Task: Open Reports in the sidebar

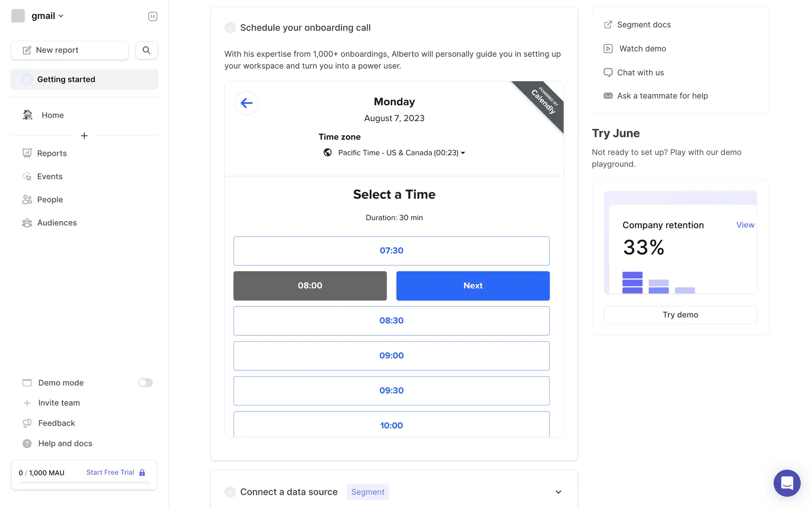Action: (52, 153)
